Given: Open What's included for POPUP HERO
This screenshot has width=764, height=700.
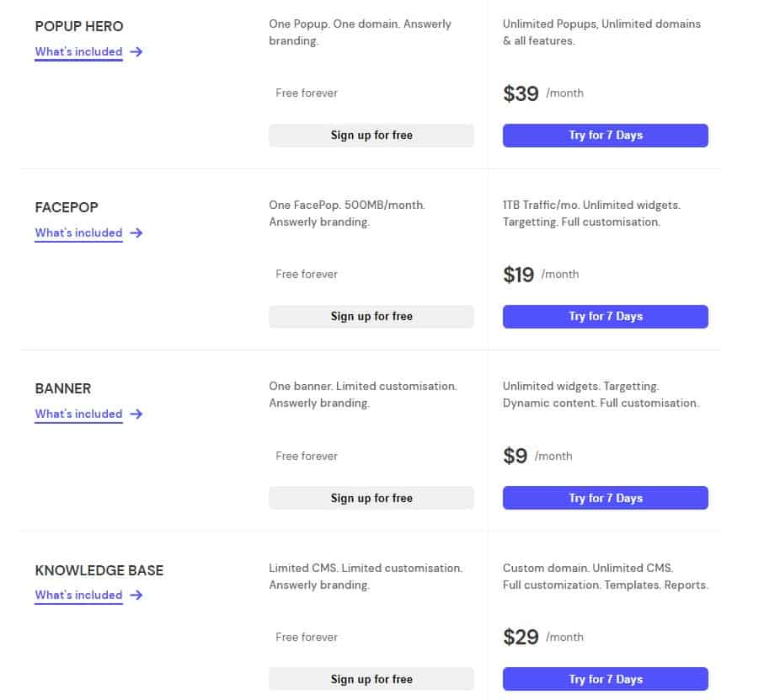Looking at the screenshot, I should coord(77,51).
